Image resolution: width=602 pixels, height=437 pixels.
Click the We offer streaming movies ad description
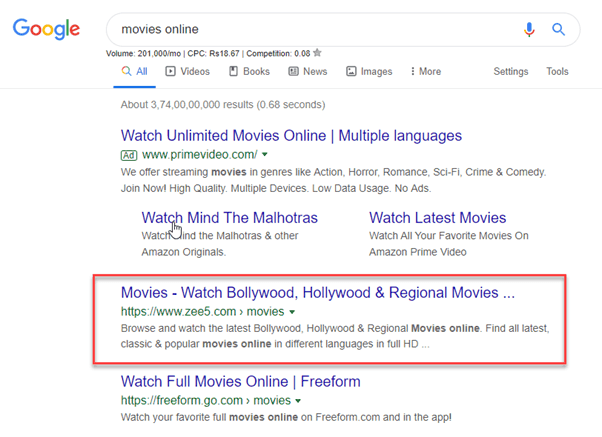coord(333,180)
